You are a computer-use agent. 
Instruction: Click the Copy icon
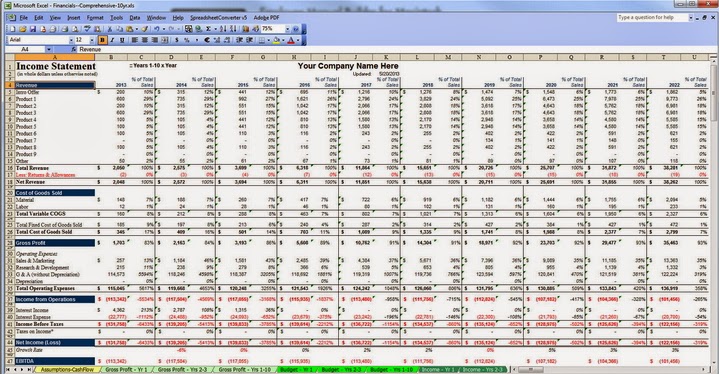click(x=119, y=29)
